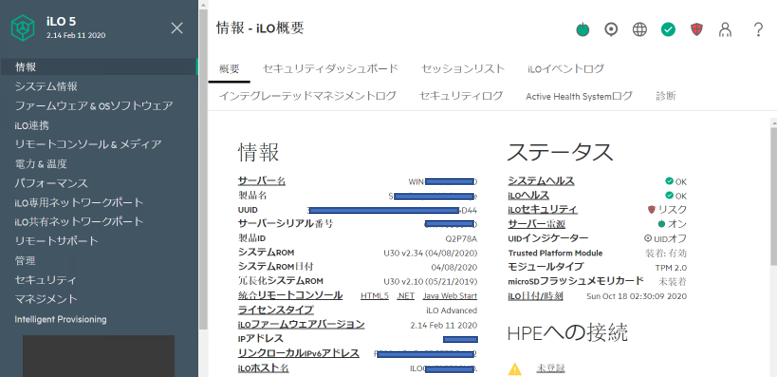Select 情報 in the sidebar
Image resolution: width=780 pixels, height=379 pixels.
point(99,67)
